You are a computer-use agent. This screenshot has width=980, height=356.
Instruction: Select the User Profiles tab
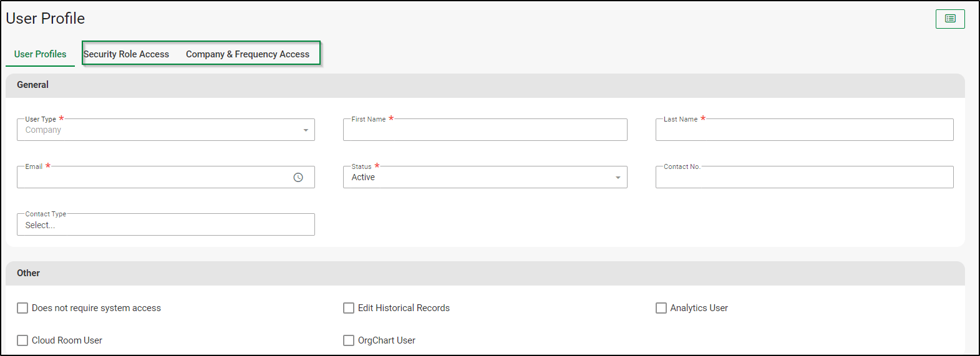pos(40,54)
